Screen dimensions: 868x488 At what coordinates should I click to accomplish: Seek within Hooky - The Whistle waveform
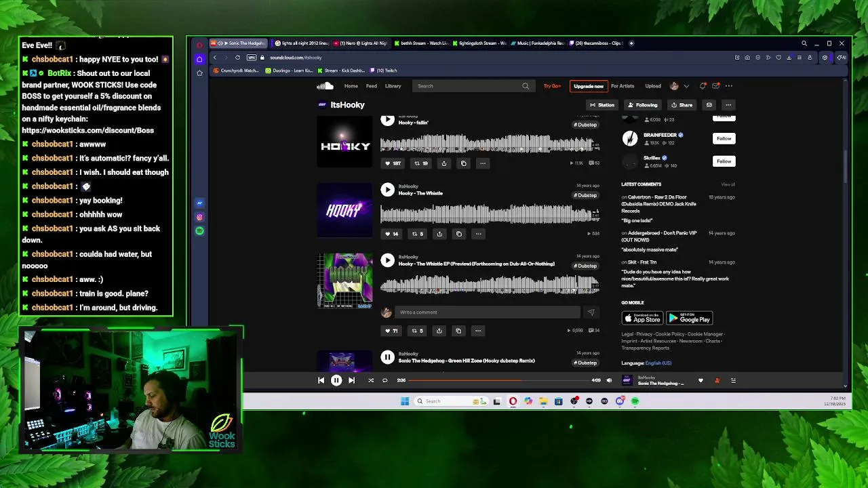pos(490,214)
